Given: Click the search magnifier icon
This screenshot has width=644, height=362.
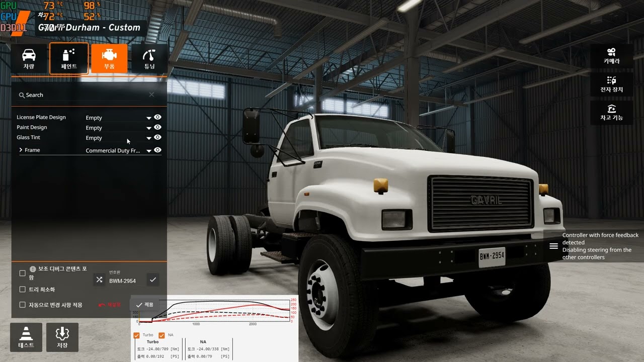Looking at the screenshot, I should click(x=22, y=95).
